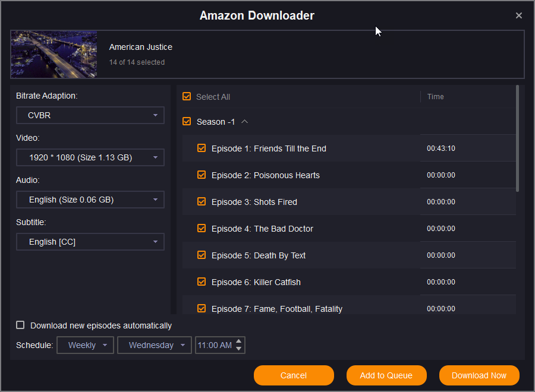Screen dimensions: 535x392
Task: Click the 14 of 14 selected text
Action: 137,62
